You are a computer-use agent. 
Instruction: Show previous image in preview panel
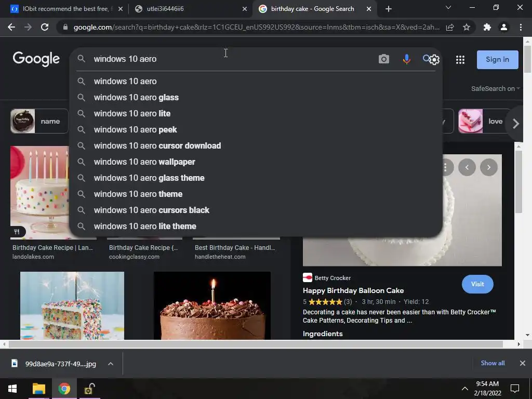tap(467, 167)
